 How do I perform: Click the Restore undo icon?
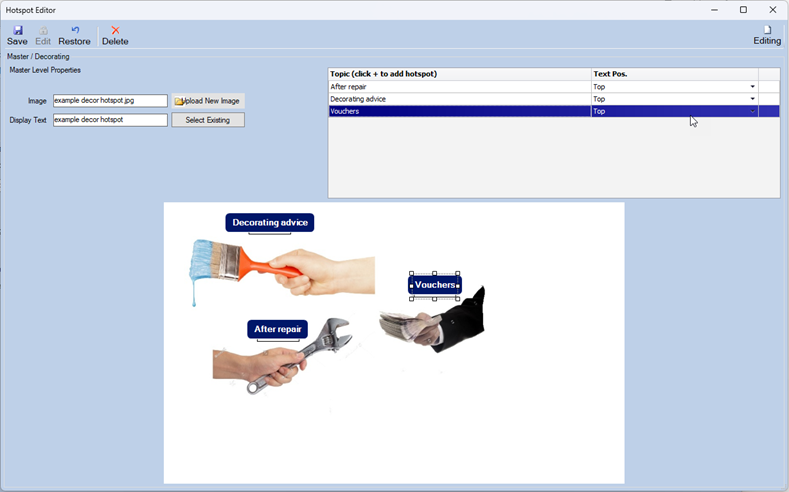(75, 31)
